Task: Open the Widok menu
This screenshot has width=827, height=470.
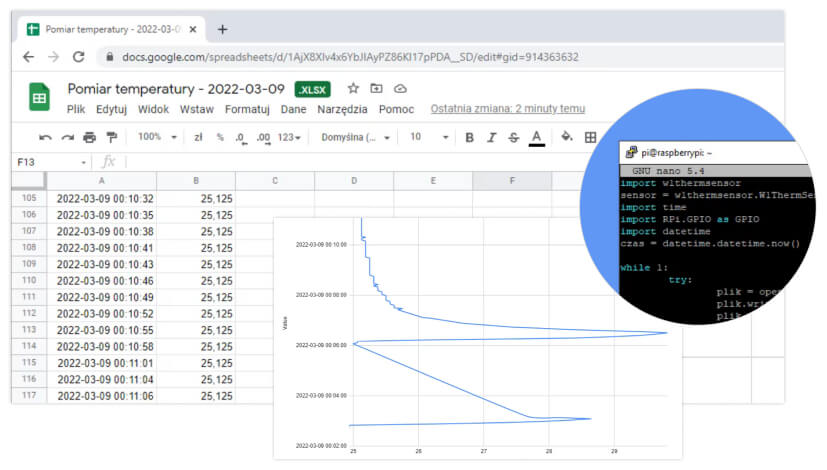Action: [153, 109]
